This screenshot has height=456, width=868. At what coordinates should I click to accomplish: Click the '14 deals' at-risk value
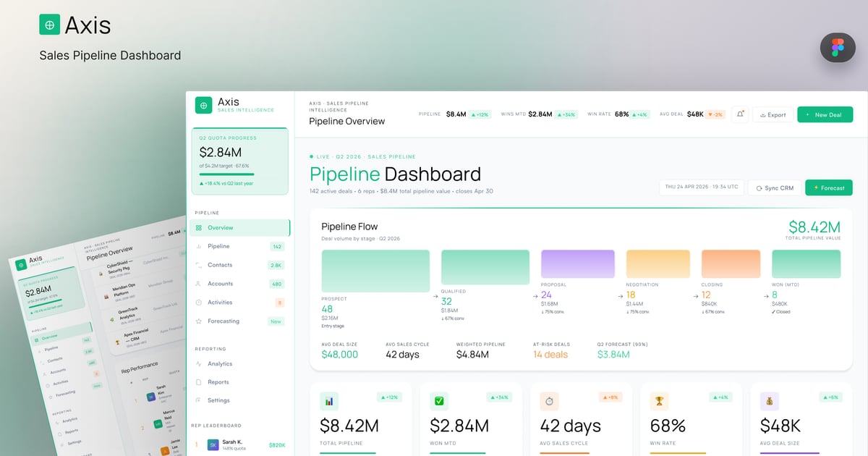tap(550, 355)
